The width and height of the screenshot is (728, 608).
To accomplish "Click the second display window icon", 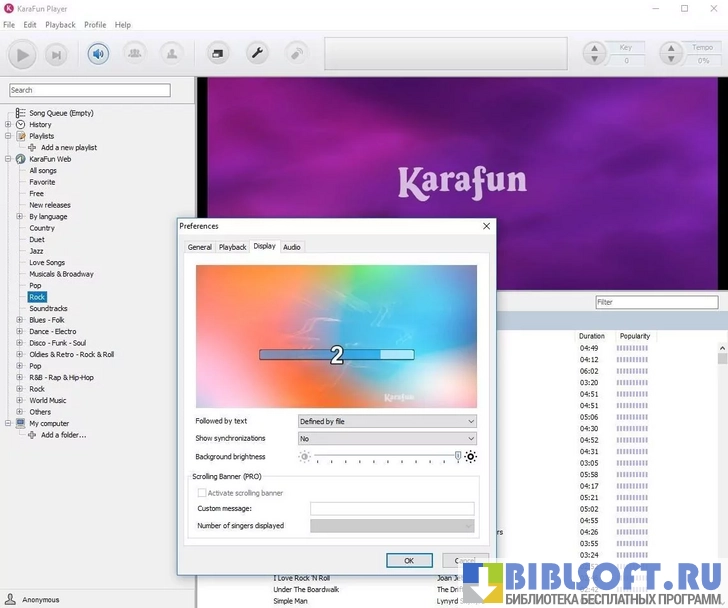I will pos(218,54).
